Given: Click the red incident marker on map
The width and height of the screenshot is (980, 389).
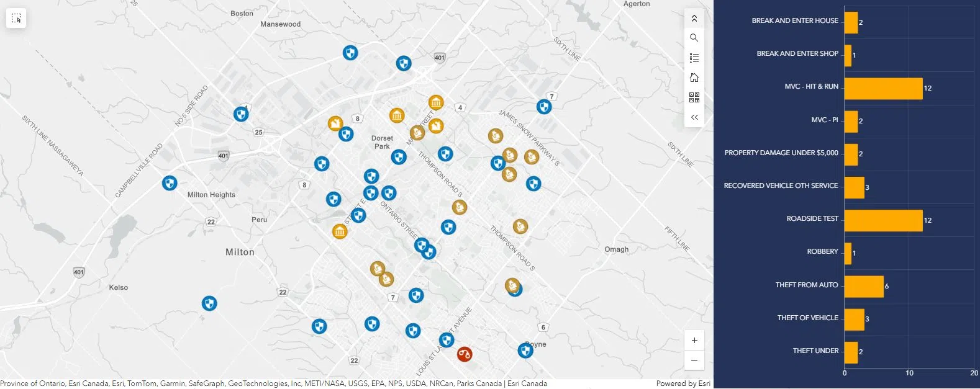Looking at the screenshot, I should (465, 354).
